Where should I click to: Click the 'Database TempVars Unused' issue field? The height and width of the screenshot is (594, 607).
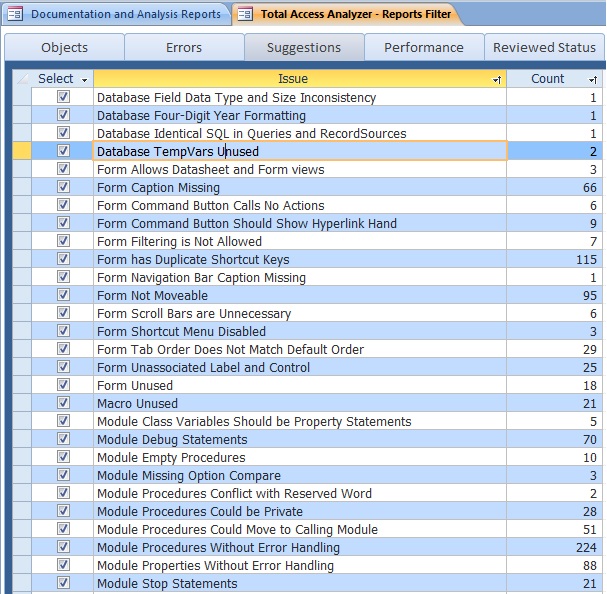[300, 151]
